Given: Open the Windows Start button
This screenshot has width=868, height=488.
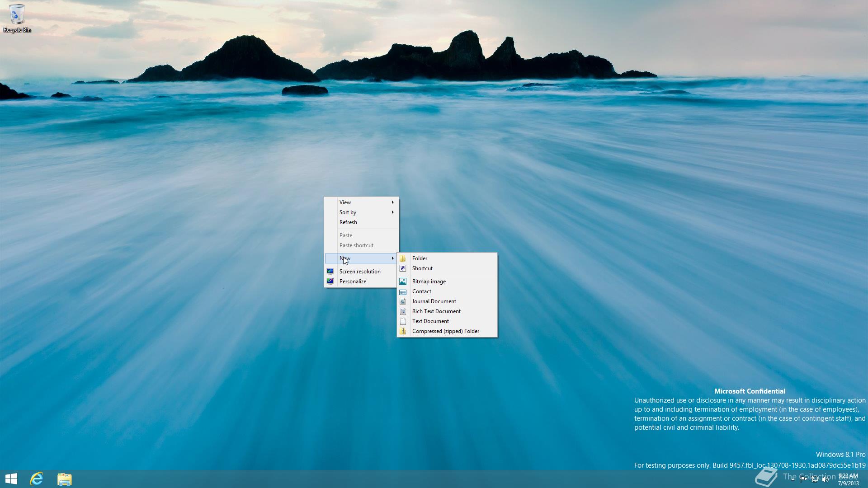Looking at the screenshot, I should (11, 479).
